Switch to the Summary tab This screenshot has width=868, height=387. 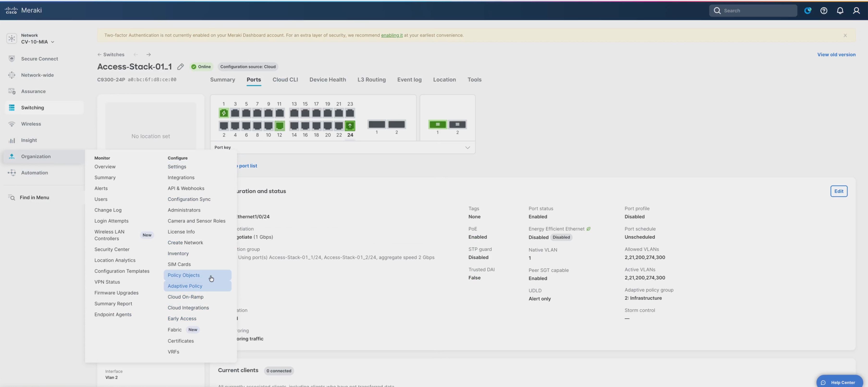click(x=222, y=80)
